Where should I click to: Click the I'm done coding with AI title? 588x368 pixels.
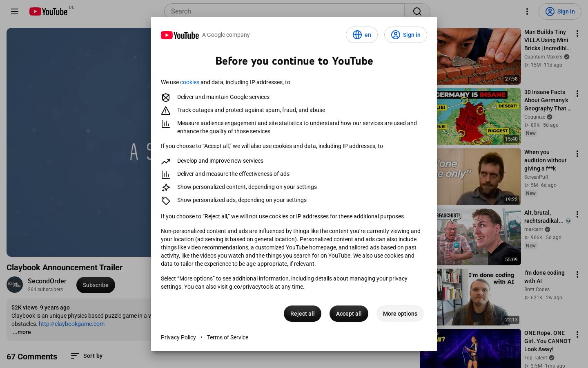(544, 277)
